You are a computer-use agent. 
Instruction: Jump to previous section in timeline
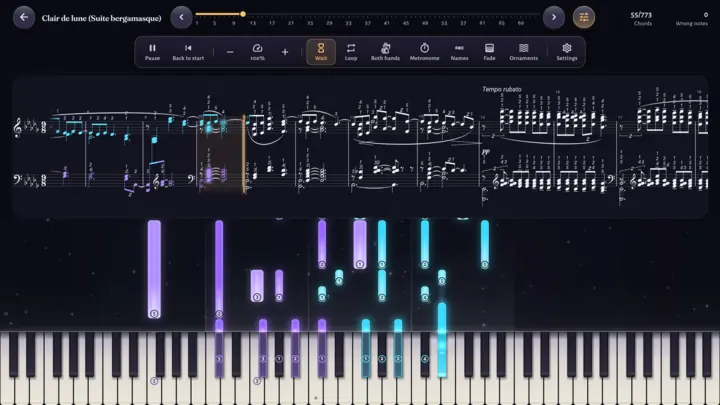pyautogui.click(x=181, y=17)
